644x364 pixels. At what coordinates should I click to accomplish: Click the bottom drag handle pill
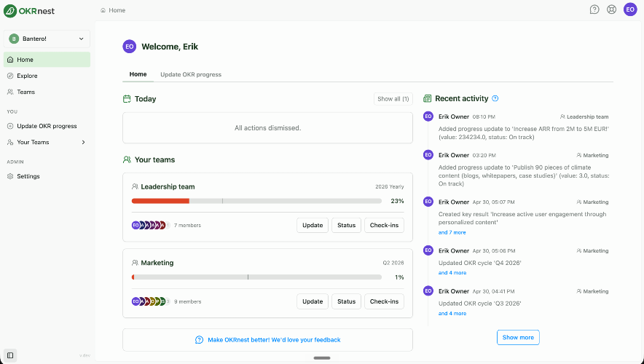click(x=322, y=358)
